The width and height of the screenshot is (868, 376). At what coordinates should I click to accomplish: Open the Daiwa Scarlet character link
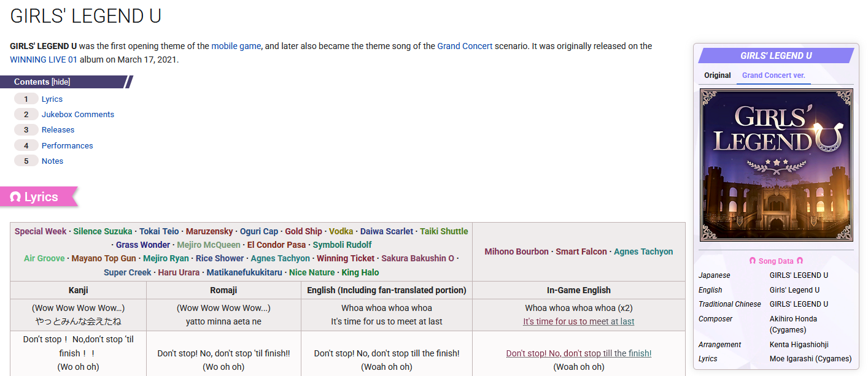click(387, 231)
